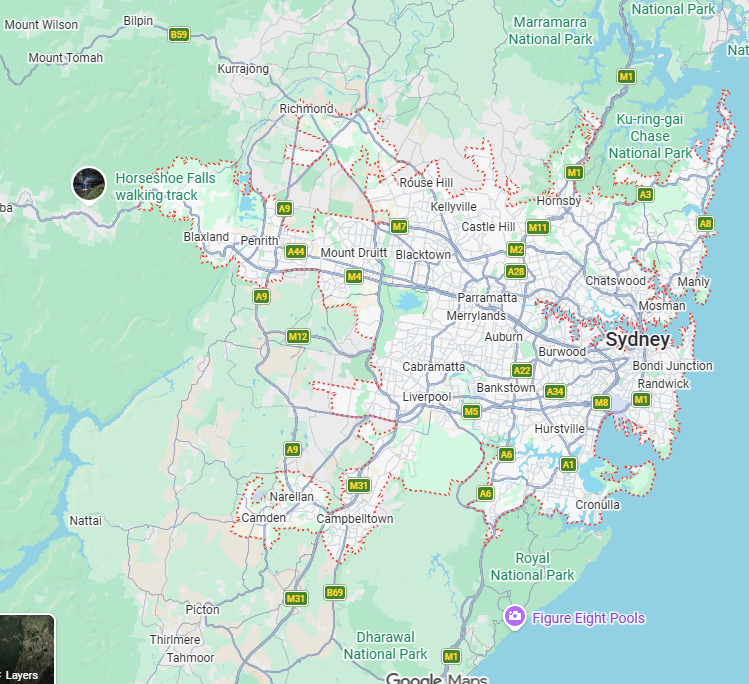The image size is (749, 684).
Task: Open Horseshoe Falls walking track label
Action: click(x=165, y=186)
